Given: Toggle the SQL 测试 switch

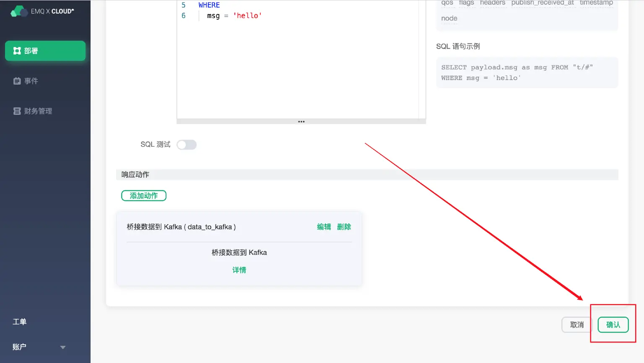Looking at the screenshot, I should click(x=187, y=145).
